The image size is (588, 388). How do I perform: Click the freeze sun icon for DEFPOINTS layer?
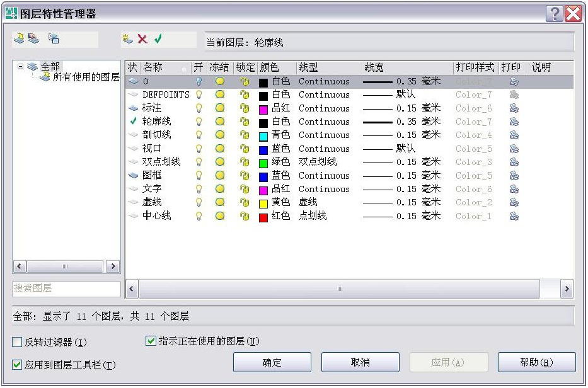click(x=220, y=94)
